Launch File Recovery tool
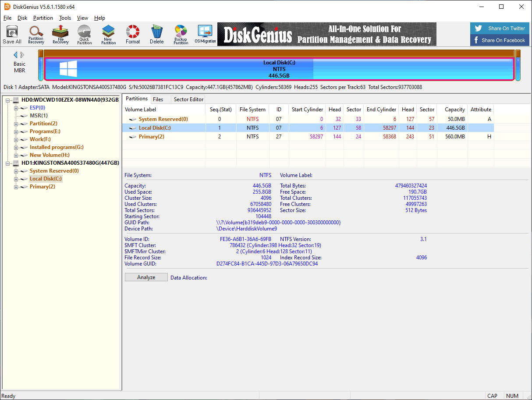Viewport: 532px width, 400px height. [x=60, y=35]
